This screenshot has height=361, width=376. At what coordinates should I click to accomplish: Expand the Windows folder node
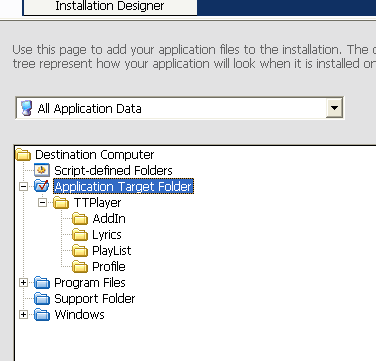pyautogui.click(x=23, y=314)
